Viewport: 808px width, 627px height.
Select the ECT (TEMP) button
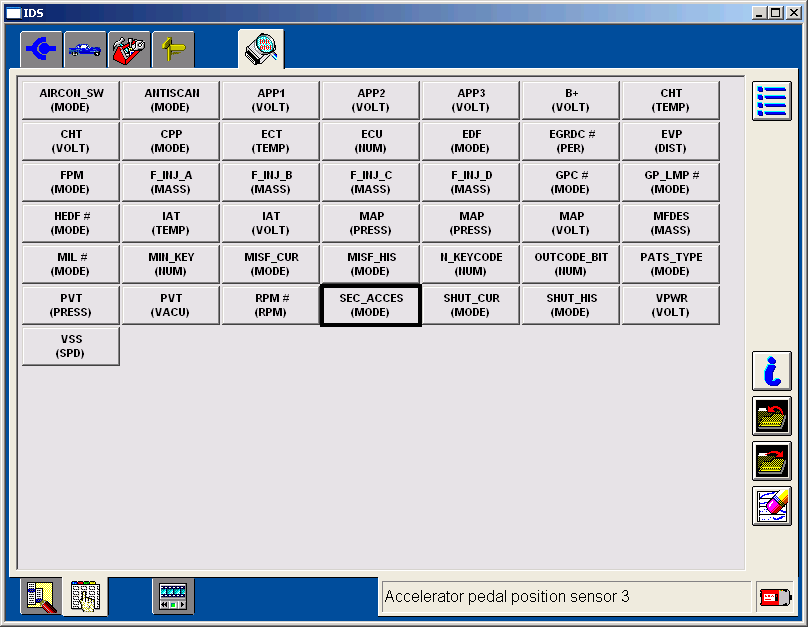coord(271,141)
